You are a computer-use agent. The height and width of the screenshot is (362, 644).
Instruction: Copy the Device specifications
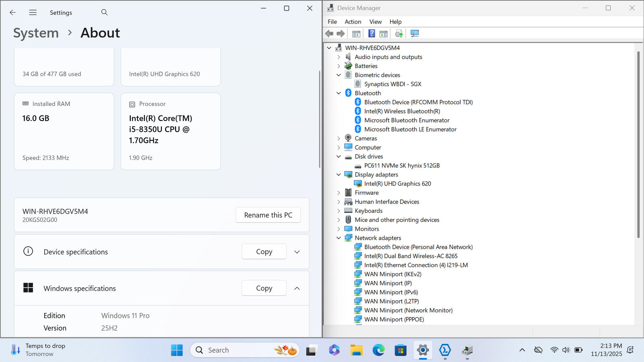(x=264, y=252)
